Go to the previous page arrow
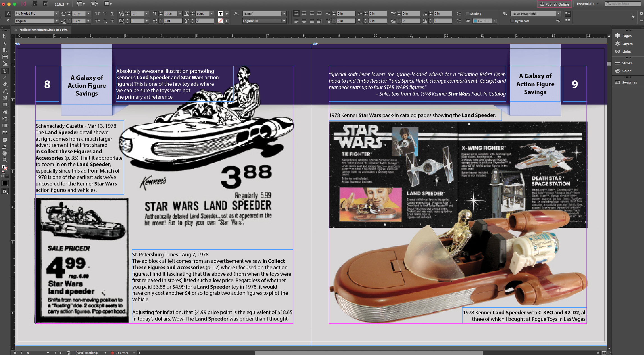644x355 pixels. (x=21, y=353)
